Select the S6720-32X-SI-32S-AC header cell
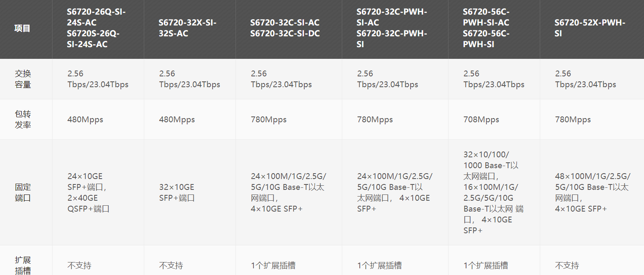The image size is (644, 275). (188, 28)
